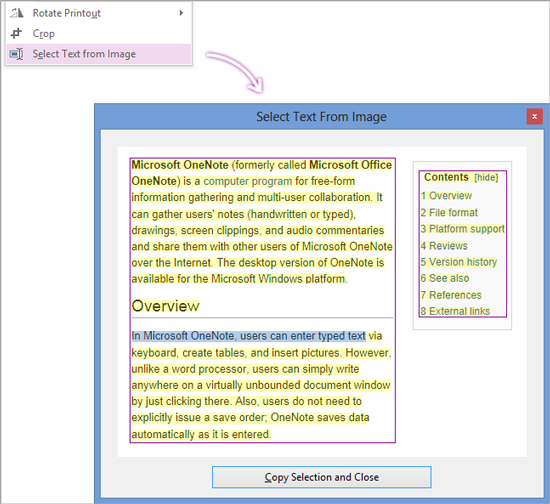Click the Contents heading in the sidebar box
The image size is (550, 504).
point(446,177)
